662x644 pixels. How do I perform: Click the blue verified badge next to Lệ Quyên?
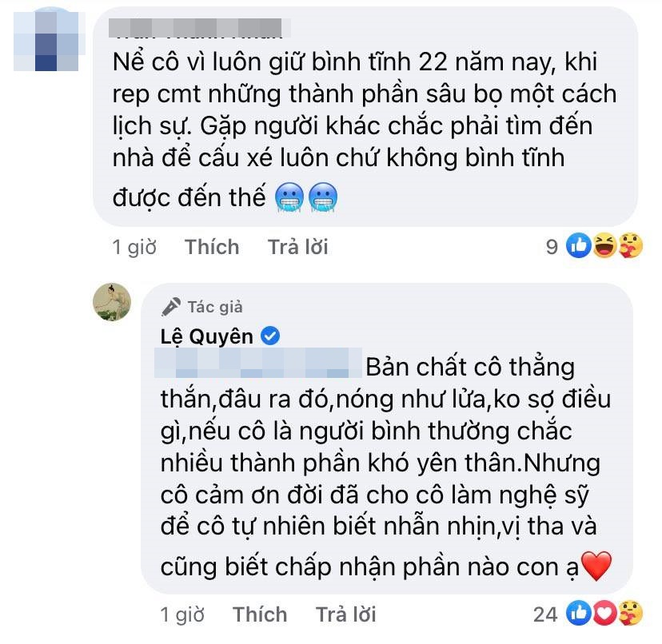(x=270, y=336)
